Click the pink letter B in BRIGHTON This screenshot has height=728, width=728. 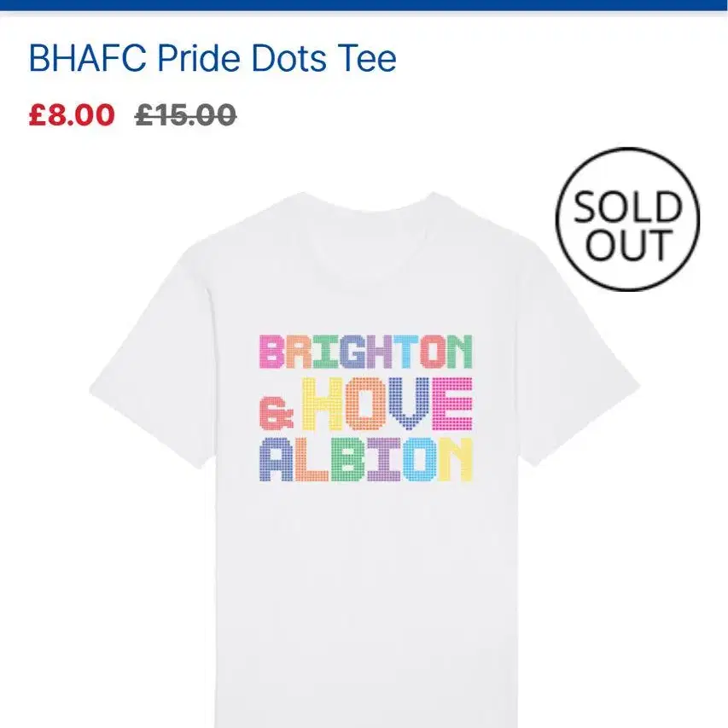271,352
